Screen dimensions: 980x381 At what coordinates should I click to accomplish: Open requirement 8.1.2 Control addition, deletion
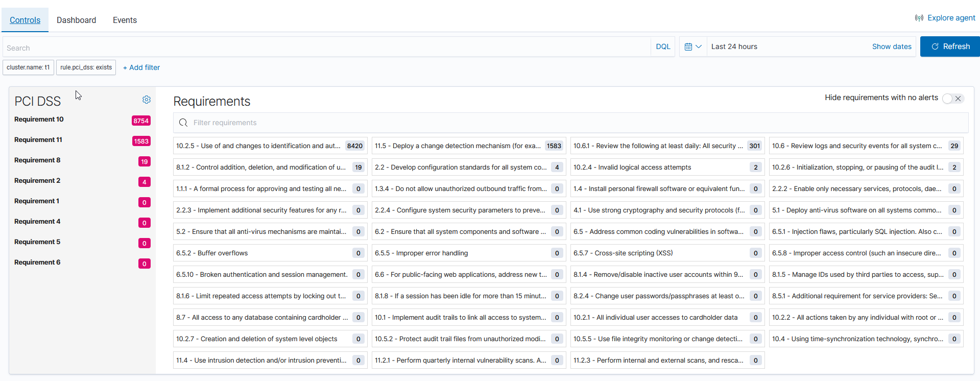point(270,167)
